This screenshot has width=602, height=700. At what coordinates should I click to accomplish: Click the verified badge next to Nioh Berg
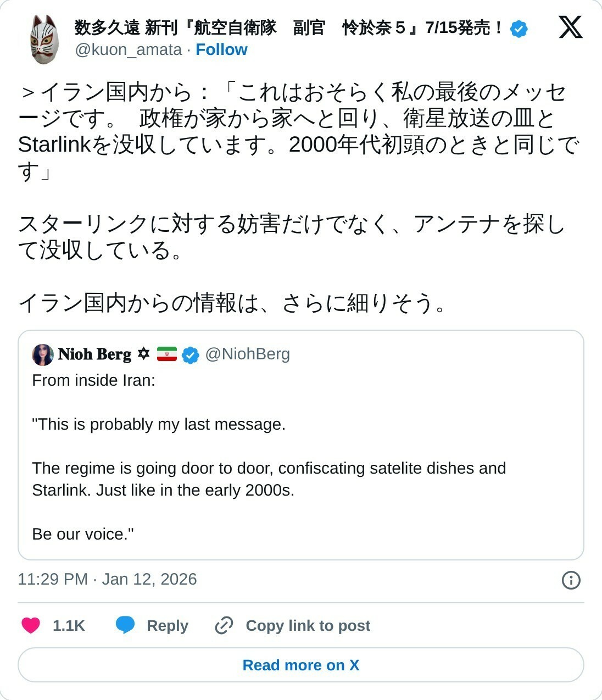(x=190, y=355)
